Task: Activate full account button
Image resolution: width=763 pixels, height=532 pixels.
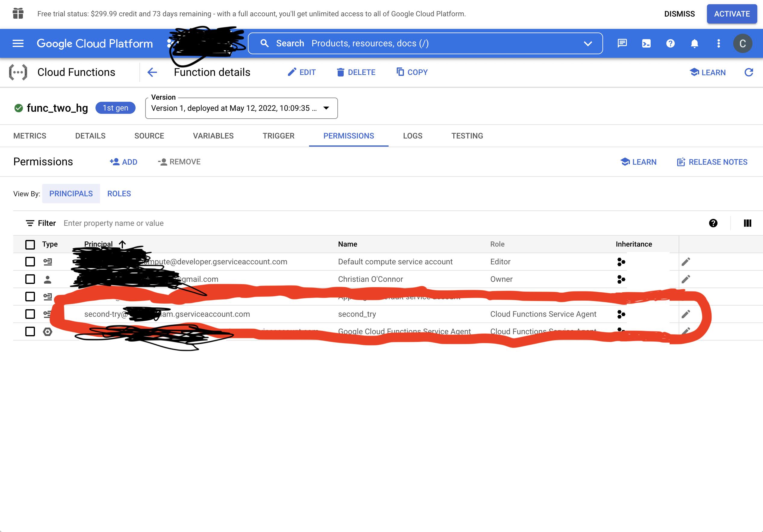Action: click(732, 14)
